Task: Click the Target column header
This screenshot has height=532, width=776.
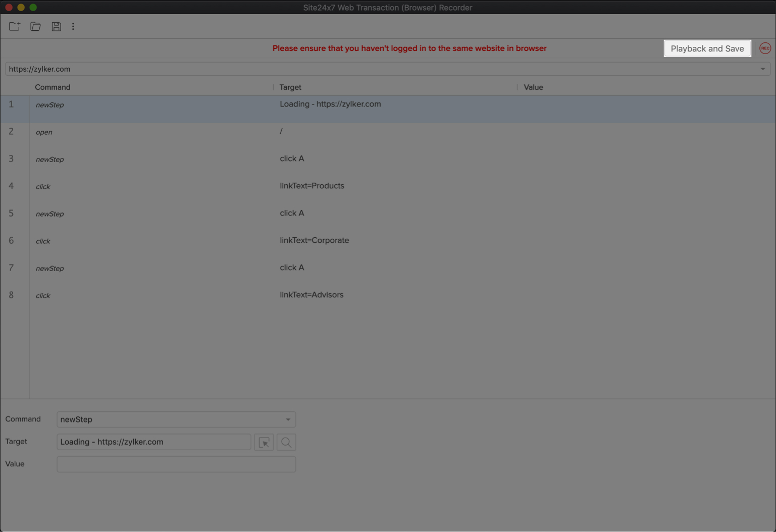Action: (290, 87)
